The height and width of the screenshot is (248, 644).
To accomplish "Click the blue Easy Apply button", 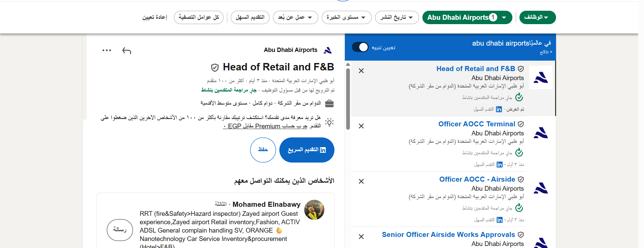I will 307,150.
